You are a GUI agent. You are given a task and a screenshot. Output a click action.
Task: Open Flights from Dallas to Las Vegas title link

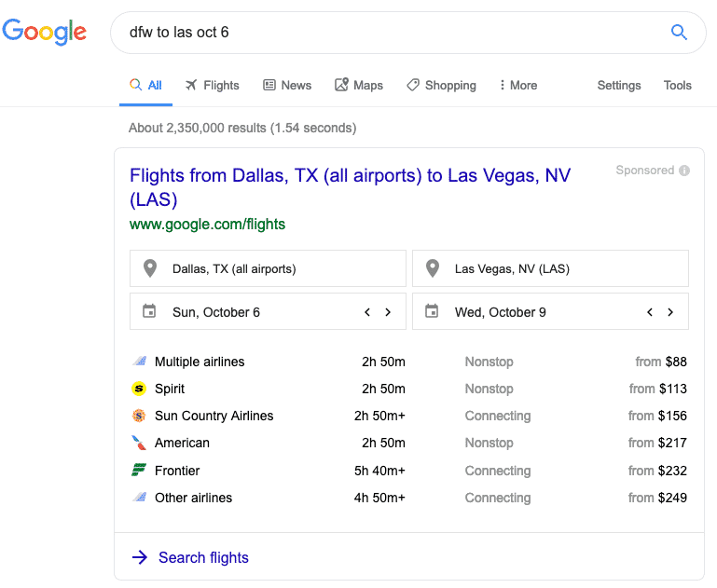350,187
